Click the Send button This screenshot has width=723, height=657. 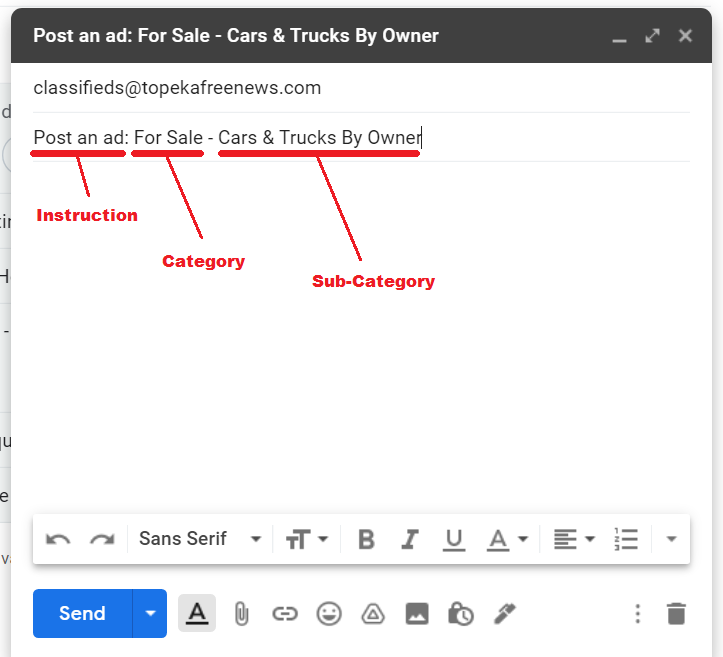83,613
